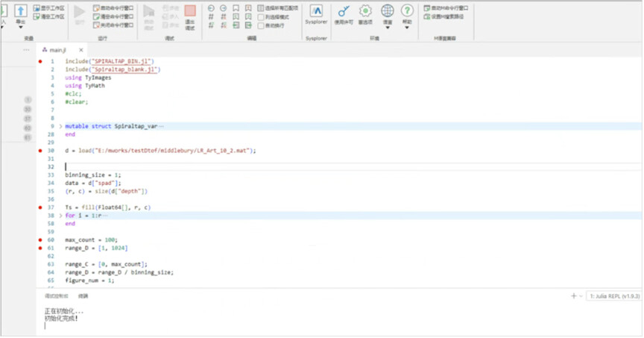Open 首选项 preferences gear icon

click(365, 10)
